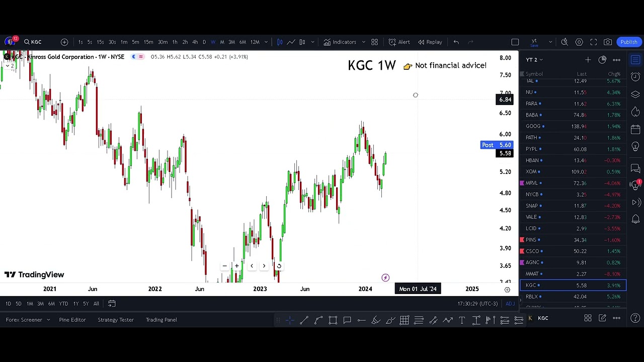The height and width of the screenshot is (362, 644).
Task: Select the Text drawing tool
Action: 462,320
